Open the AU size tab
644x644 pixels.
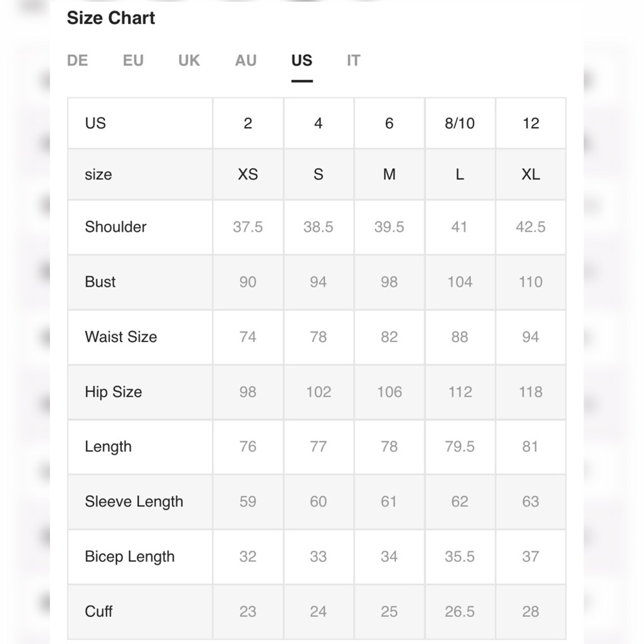pos(246,61)
